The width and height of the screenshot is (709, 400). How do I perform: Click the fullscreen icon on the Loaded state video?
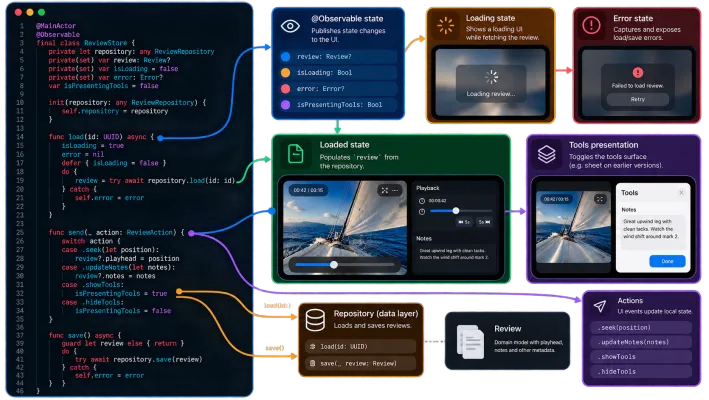tap(385, 190)
